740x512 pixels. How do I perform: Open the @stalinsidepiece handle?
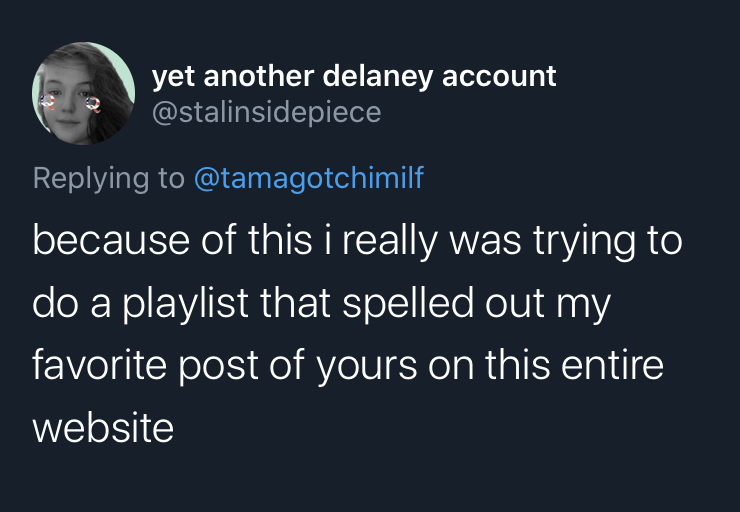266,112
